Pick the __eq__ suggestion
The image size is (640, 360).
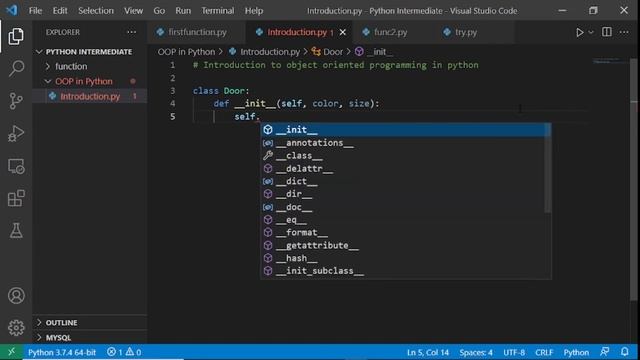406,220
